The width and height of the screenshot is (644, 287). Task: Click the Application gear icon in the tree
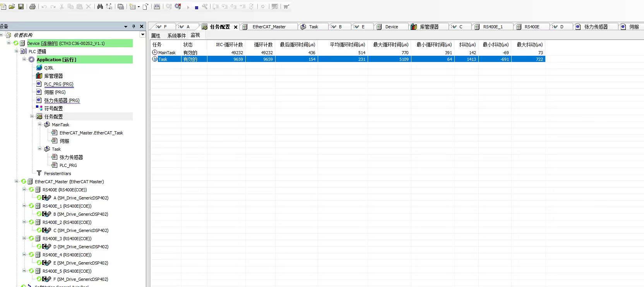[31, 59]
